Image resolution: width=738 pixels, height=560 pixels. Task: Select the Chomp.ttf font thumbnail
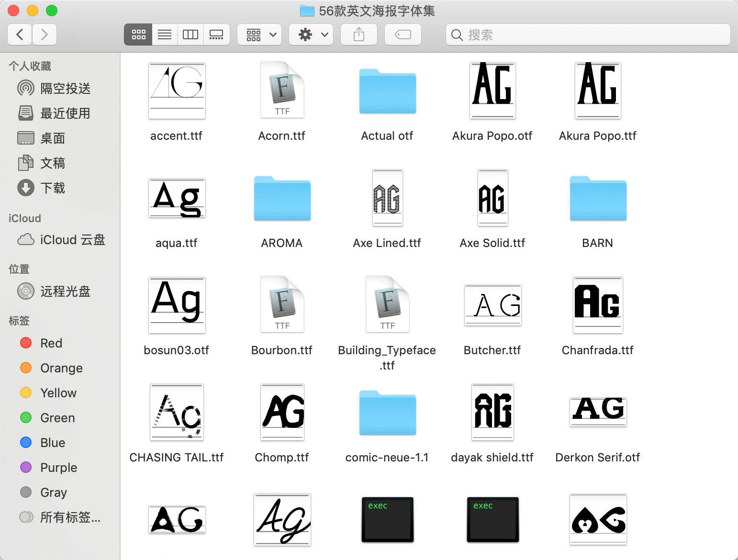[x=282, y=412]
